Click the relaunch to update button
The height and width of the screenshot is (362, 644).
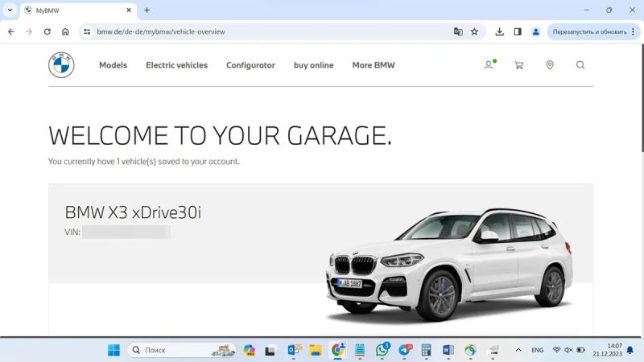[x=589, y=31]
